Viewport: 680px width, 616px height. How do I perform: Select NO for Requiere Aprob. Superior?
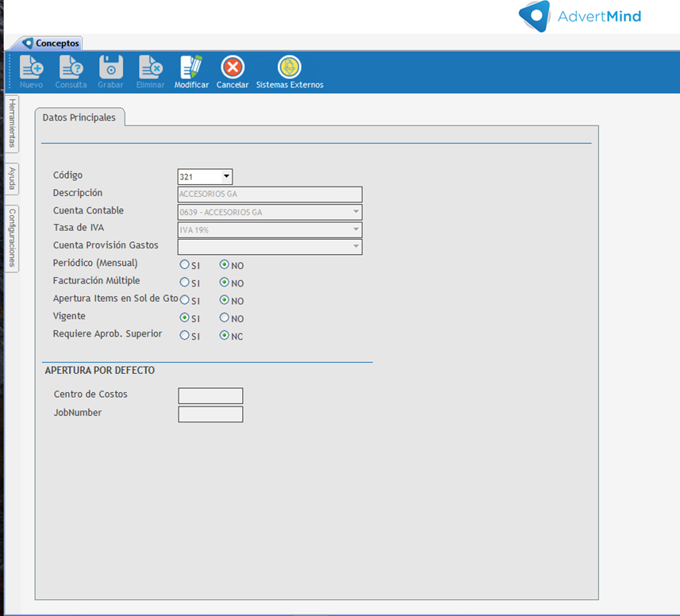tap(225, 335)
